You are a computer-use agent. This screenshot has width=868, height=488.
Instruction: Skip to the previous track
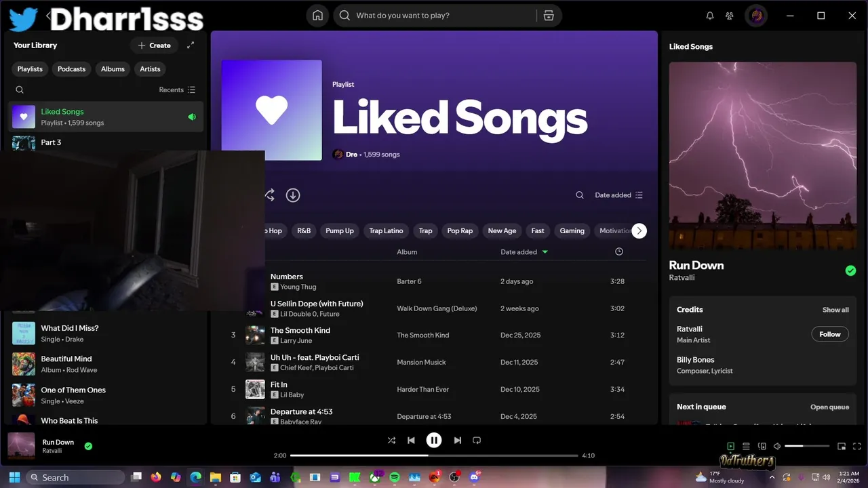point(411,441)
